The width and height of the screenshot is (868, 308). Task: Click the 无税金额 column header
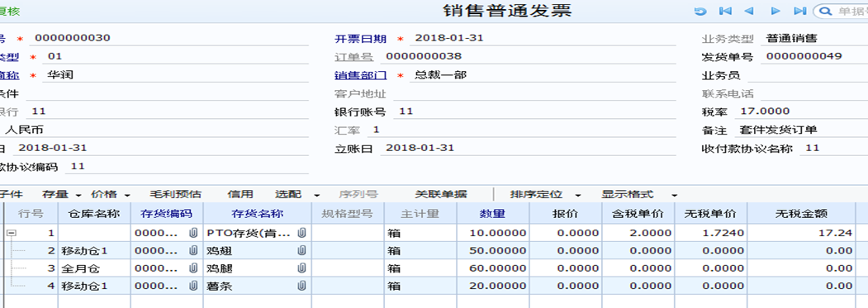[802, 214]
